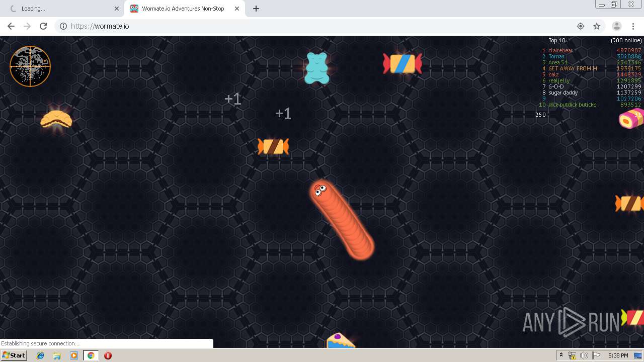Open a new browser tab

coord(256,9)
